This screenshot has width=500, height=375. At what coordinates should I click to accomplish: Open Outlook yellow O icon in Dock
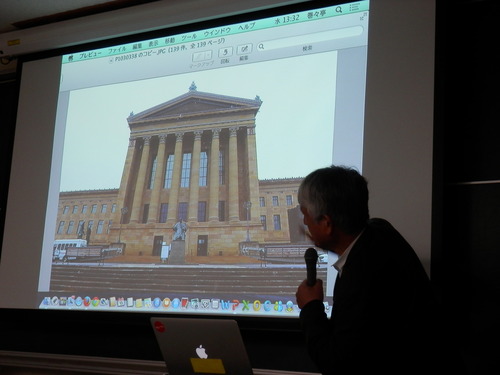click(257, 306)
